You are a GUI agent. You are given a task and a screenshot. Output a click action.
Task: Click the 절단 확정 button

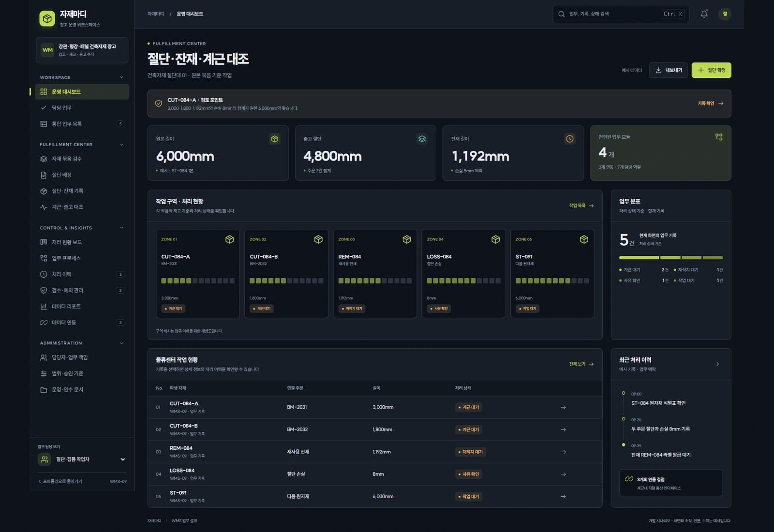coord(711,70)
